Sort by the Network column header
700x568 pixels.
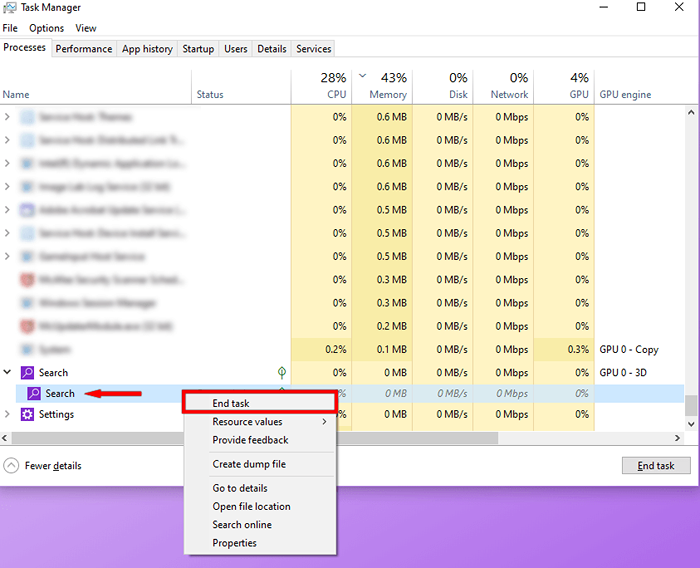(504, 87)
